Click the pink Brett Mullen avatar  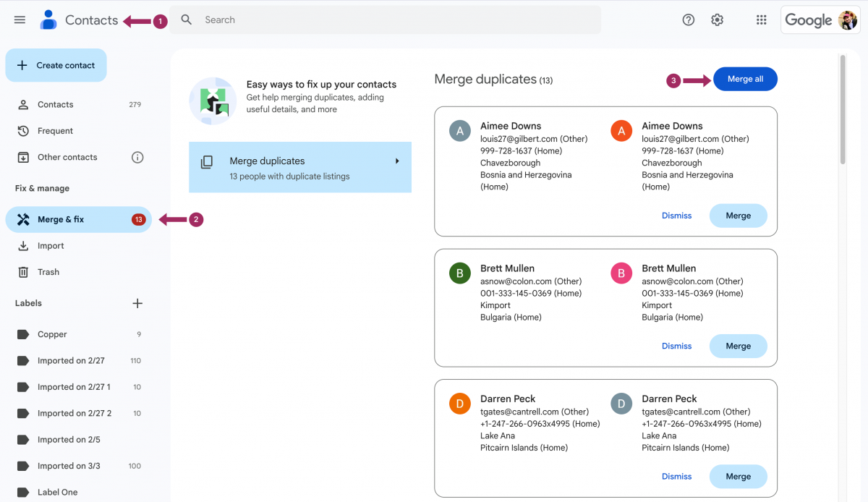621,273
